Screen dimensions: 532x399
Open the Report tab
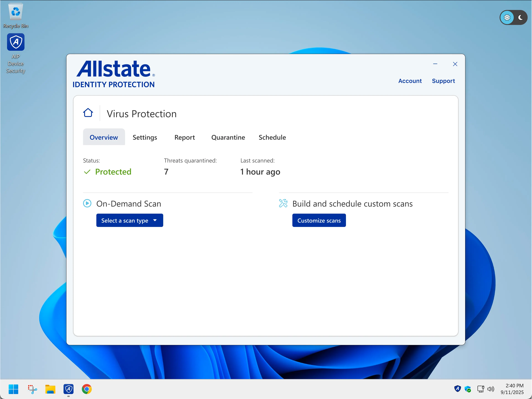tap(185, 137)
